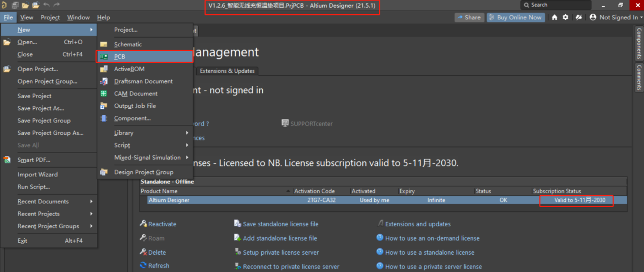The width and height of the screenshot is (644, 272).
Task: Open How to use an on-demand license
Action: (432, 238)
